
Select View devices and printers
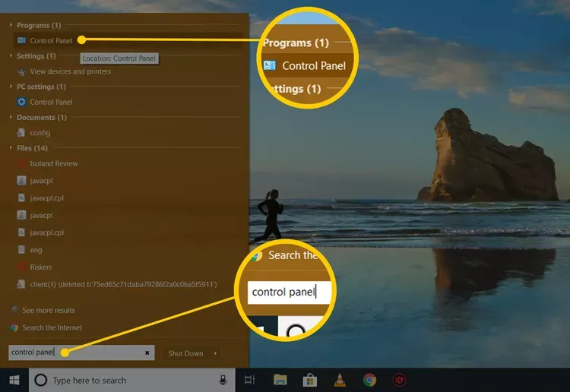pyautogui.click(x=69, y=71)
